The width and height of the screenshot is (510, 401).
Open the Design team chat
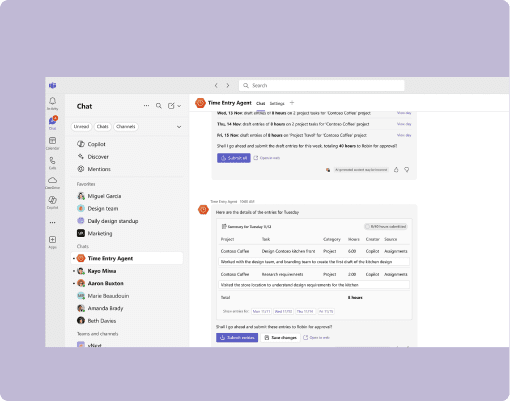pos(127,208)
